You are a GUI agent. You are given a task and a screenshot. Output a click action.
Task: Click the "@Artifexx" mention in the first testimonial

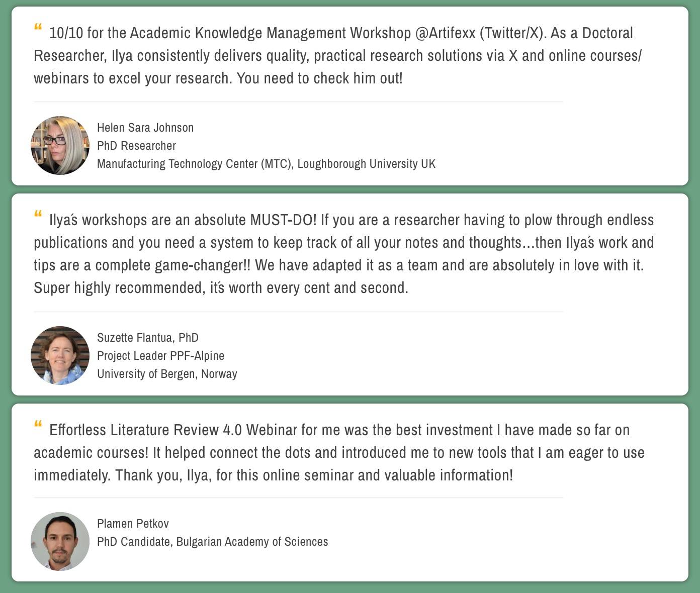(x=446, y=33)
